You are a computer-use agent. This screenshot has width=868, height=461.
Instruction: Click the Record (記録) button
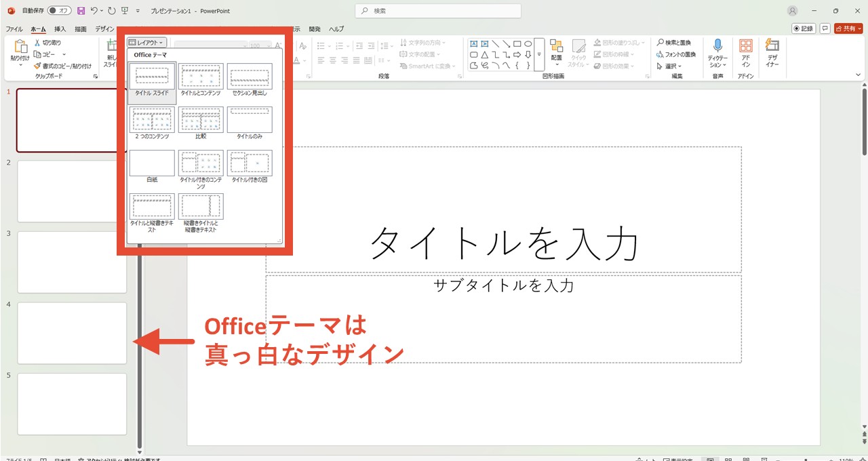[x=804, y=28]
